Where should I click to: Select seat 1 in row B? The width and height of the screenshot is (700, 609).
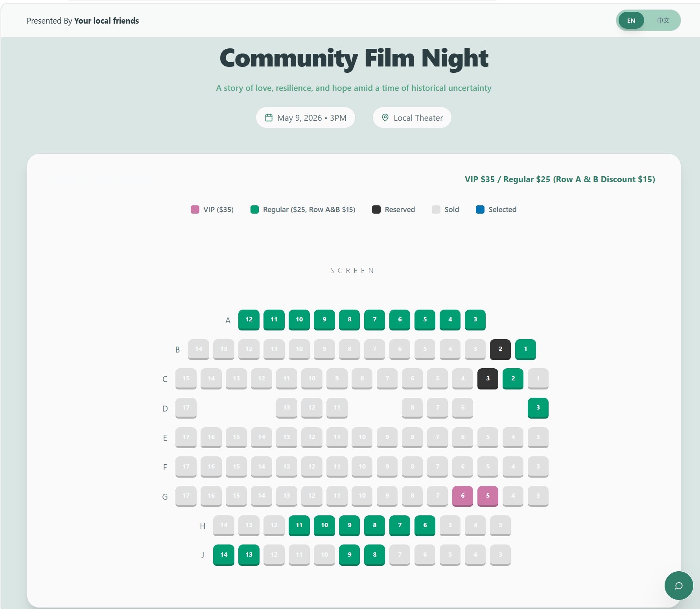(x=526, y=349)
